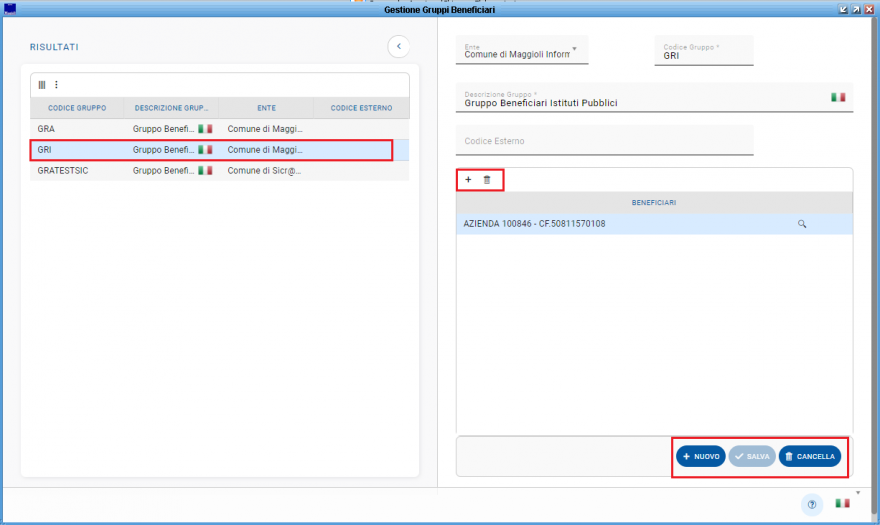Click the Italian flag in the bottom bar
Screen dimensions: 880x525
[842, 504]
